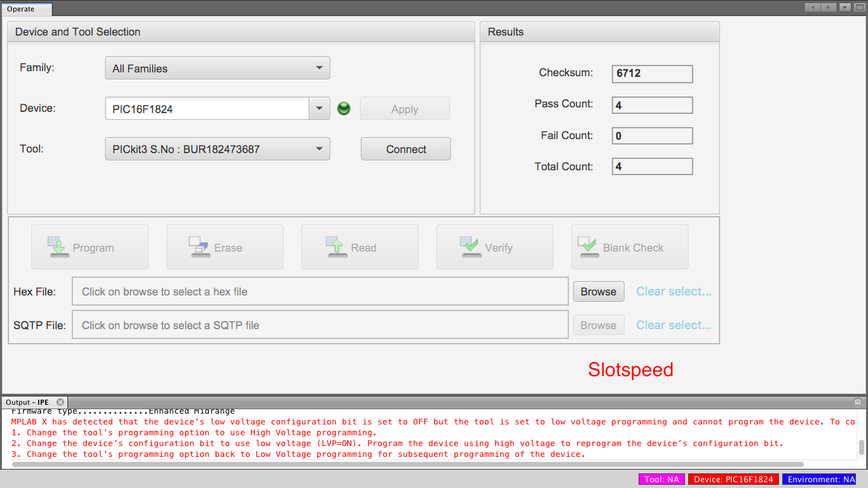The height and width of the screenshot is (488, 868).
Task: Open the tab list dropdown arrow
Action: coord(845,8)
